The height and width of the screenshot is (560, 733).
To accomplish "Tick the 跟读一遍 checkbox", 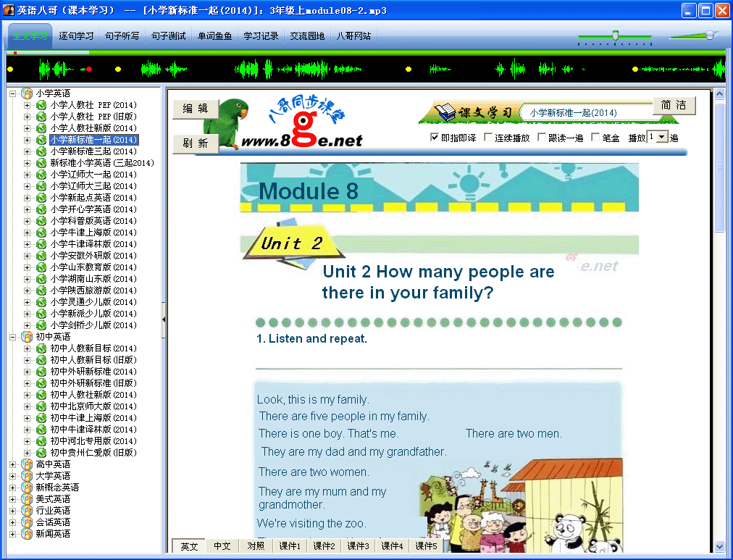I will 542,138.
